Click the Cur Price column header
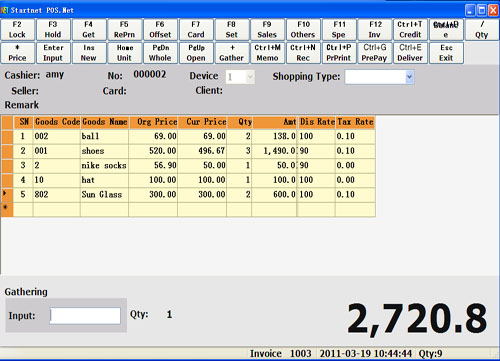This screenshot has width=500, height=361. [202, 122]
